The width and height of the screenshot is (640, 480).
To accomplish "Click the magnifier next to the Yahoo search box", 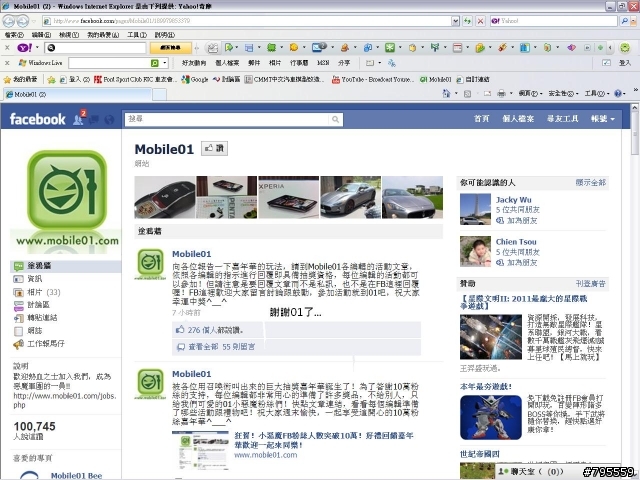I will pos(624,21).
